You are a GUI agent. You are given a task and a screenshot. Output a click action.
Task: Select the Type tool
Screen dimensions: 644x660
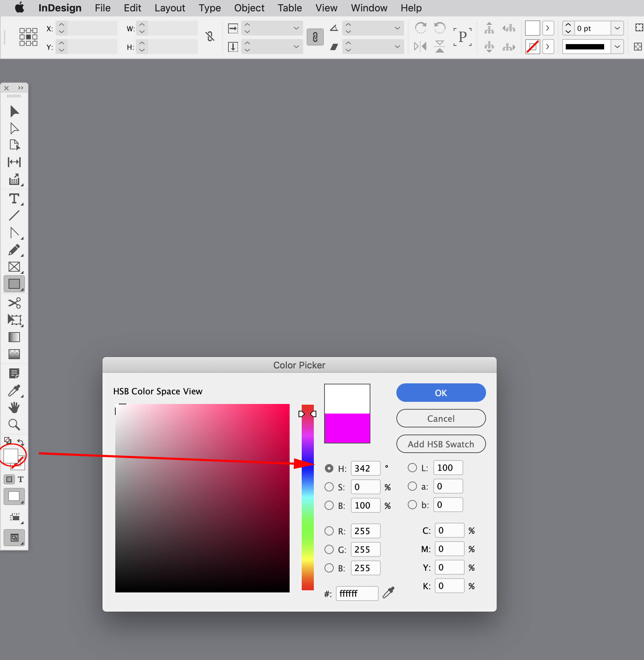14,199
